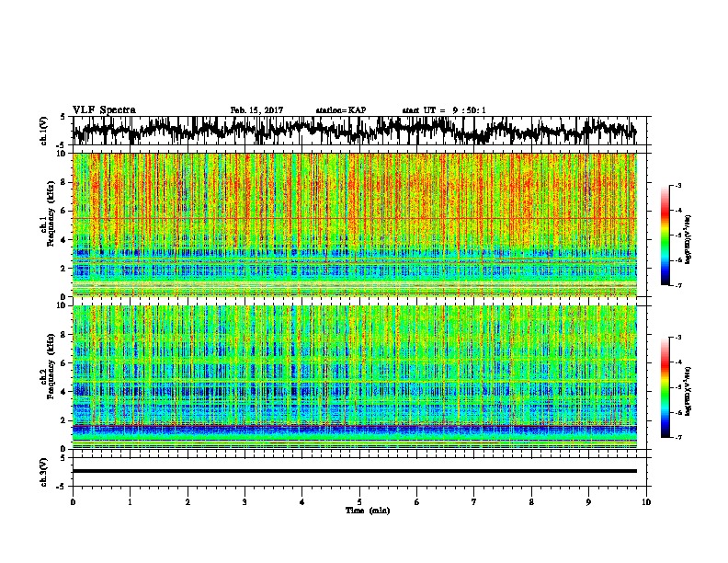Click the "-3" label on upper color bar
Viewport: 728px width, 563px height.
pos(678,186)
